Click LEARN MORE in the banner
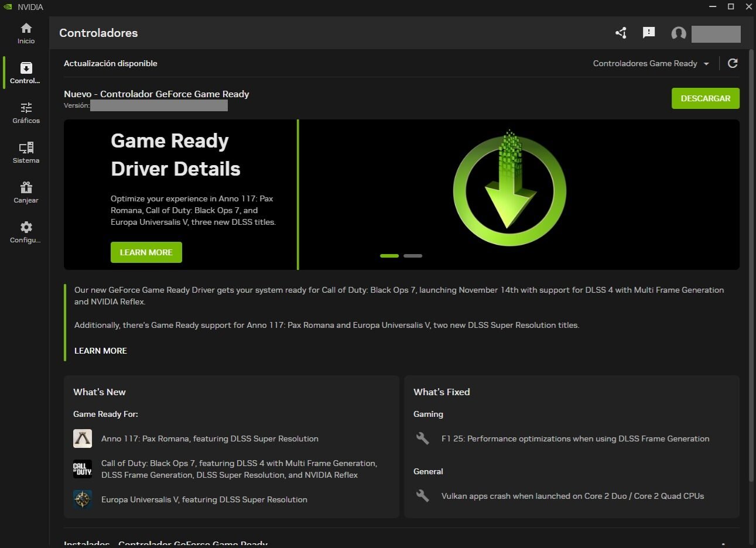The height and width of the screenshot is (548, 756). coord(146,252)
